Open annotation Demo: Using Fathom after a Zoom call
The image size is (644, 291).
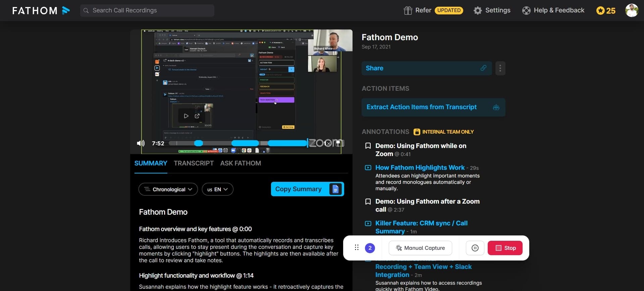[427, 205]
